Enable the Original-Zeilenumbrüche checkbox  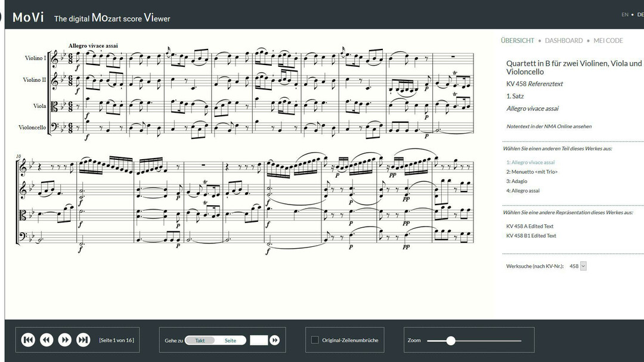click(314, 339)
